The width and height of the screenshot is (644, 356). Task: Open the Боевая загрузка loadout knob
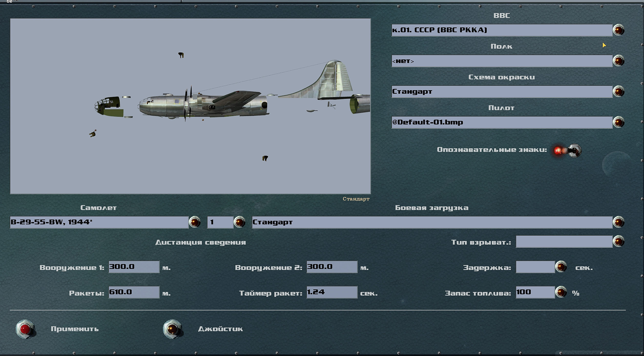click(x=618, y=222)
